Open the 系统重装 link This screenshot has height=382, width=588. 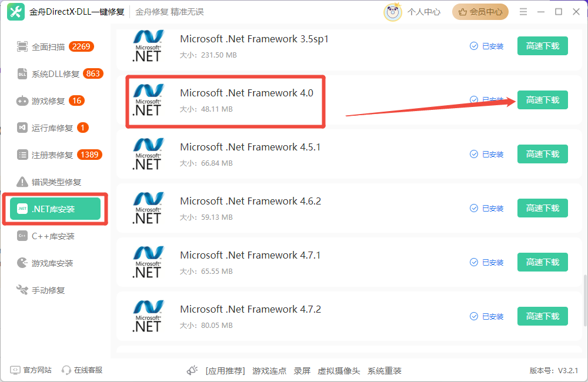385,371
